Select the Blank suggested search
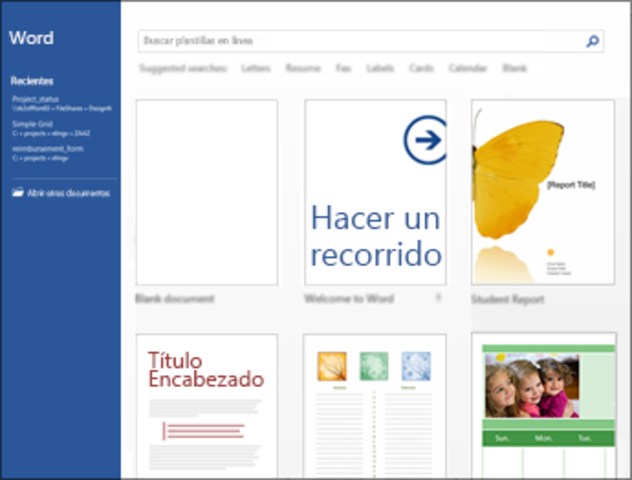 (515, 68)
